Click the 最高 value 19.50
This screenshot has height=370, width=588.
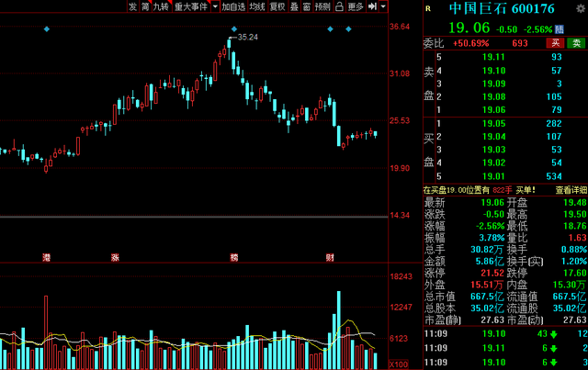click(x=575, y=215)
